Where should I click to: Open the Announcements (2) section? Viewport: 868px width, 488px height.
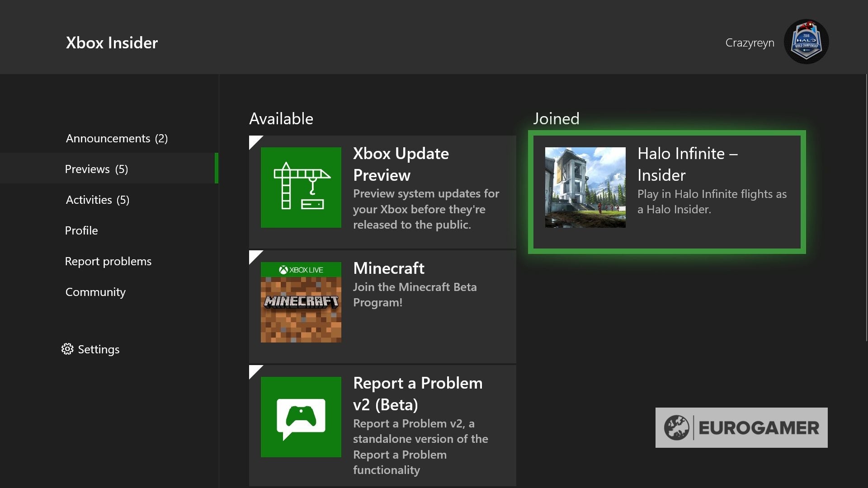click(117, 138)
